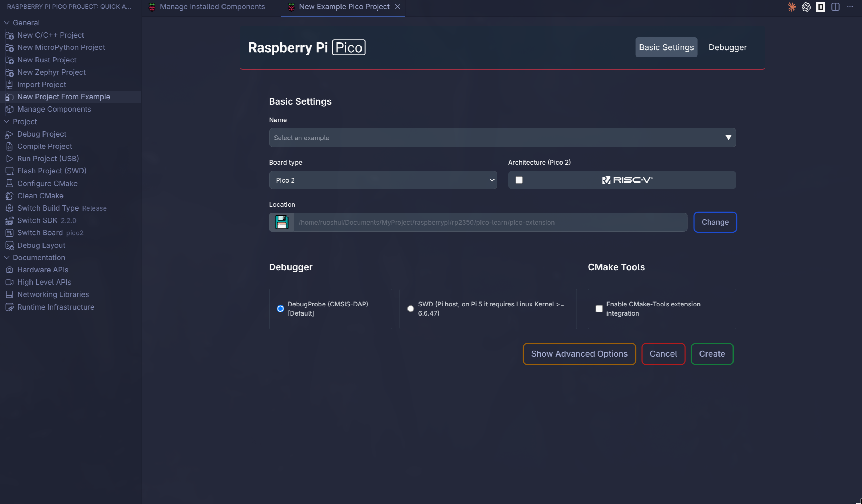The height and width of the screenshot is (504, 862).
Task: Click the Flash Project (SWD) icon
Action: pos(9,171)
